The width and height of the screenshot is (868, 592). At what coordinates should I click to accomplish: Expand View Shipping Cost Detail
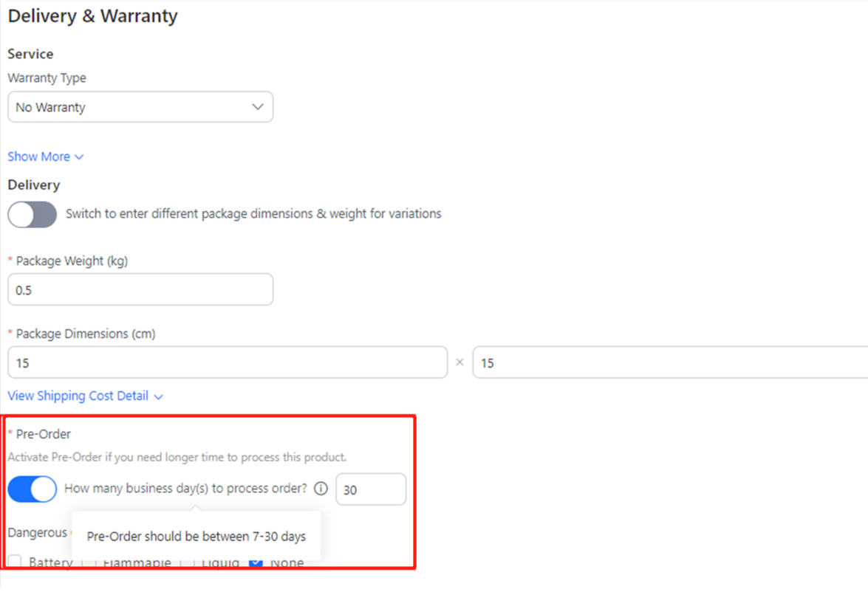[78, 396]
